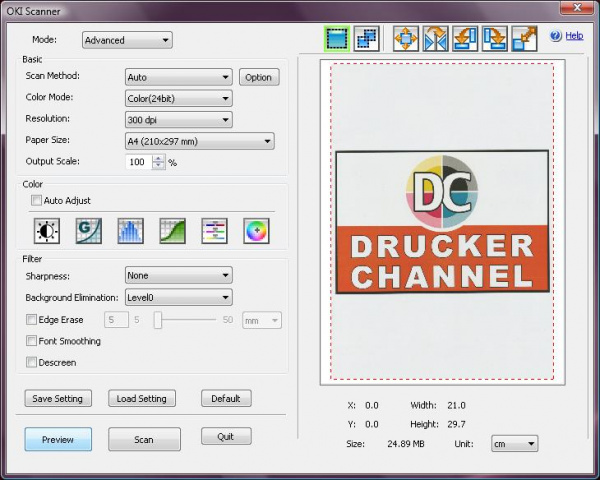Viewport: 600px width, 480px height.
Task: Click the Scan button
Action: tap(144, 439)
